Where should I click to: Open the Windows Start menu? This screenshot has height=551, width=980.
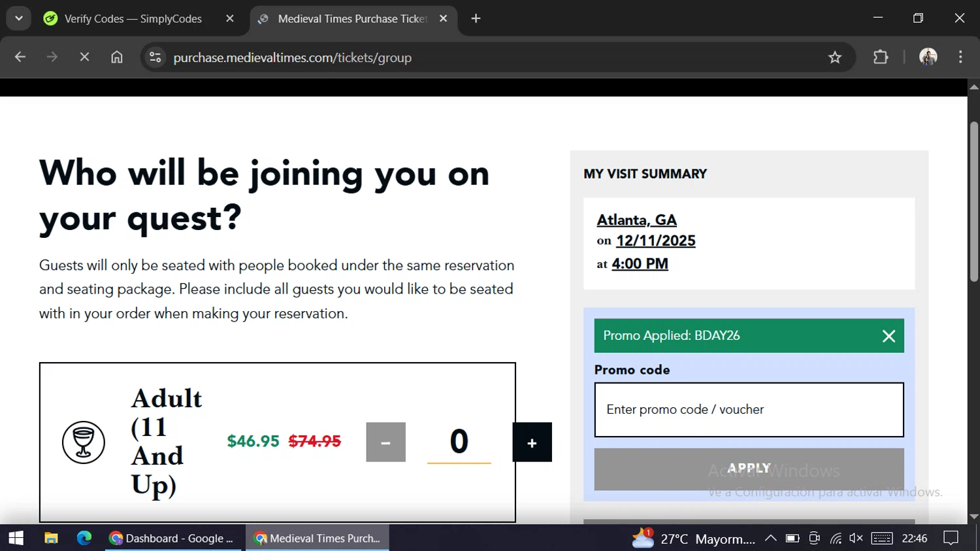point(16,538)
